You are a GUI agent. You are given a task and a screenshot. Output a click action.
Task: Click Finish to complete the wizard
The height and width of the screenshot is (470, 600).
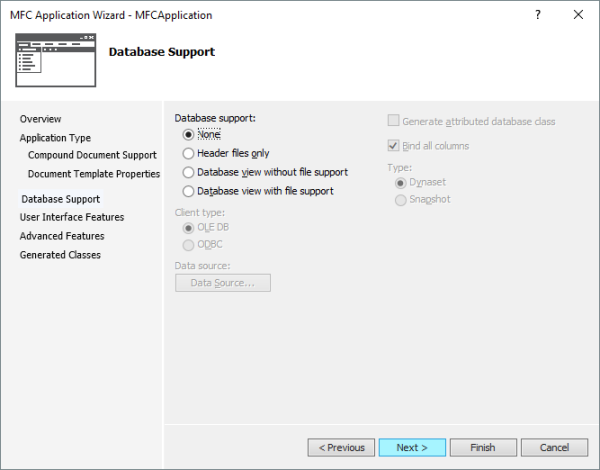(483, 447)
